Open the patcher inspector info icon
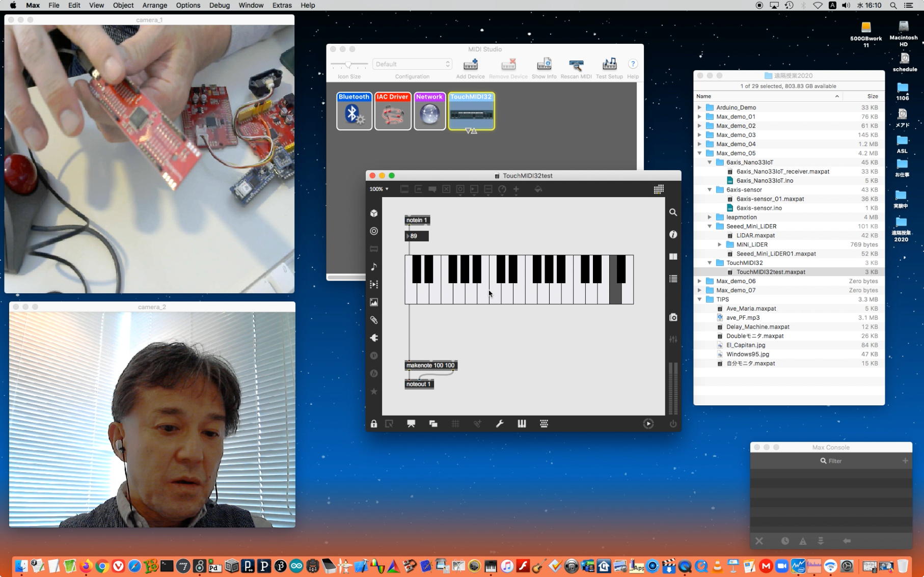 (673, 234)
